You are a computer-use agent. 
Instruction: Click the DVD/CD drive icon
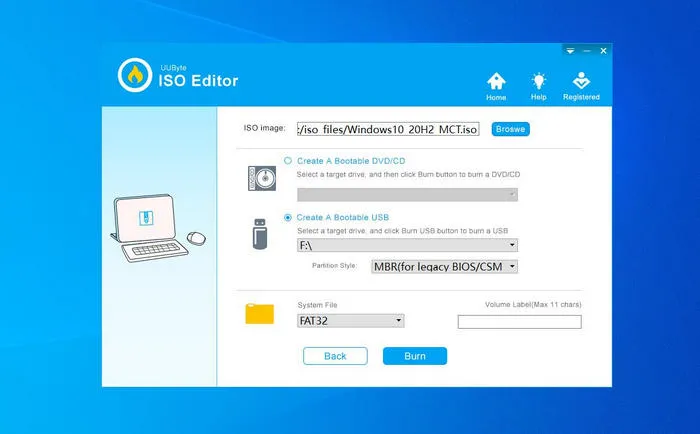click(262, 178)
